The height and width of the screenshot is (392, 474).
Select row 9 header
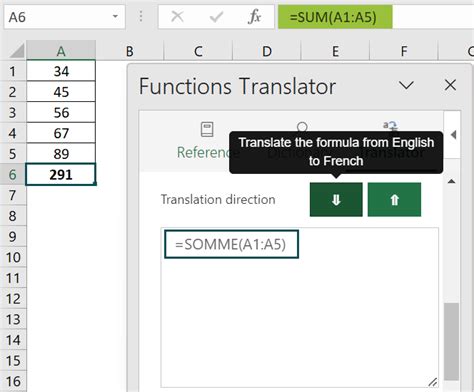click(x=13, y=236)
